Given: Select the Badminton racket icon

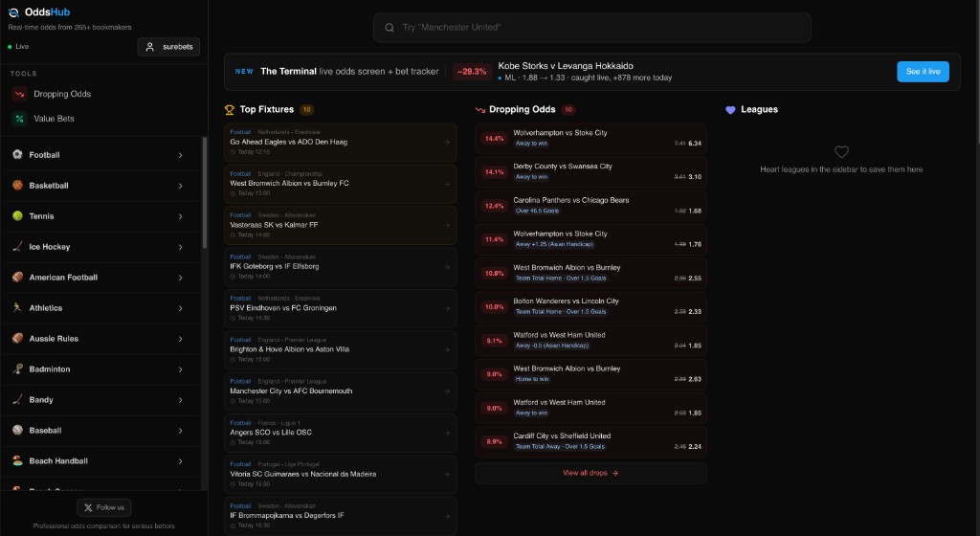Looking at the screenshot, I should coord(17,368).
